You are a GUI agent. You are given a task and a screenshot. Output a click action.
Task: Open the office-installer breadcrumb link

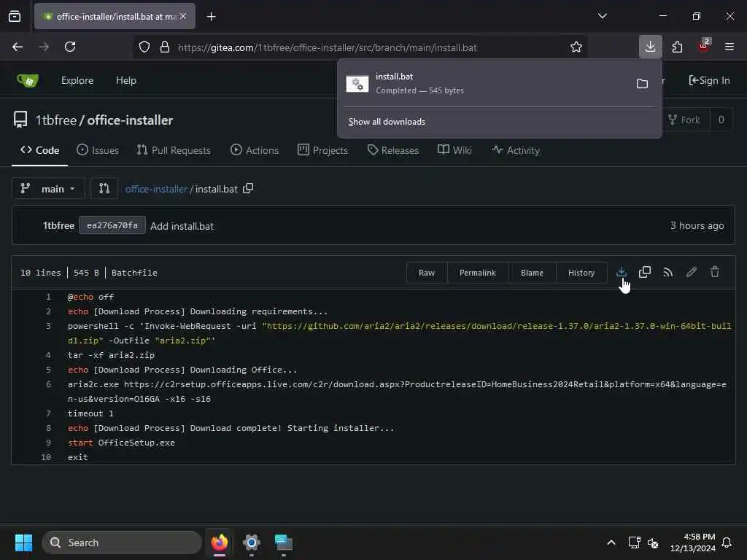tap(156, 189)
